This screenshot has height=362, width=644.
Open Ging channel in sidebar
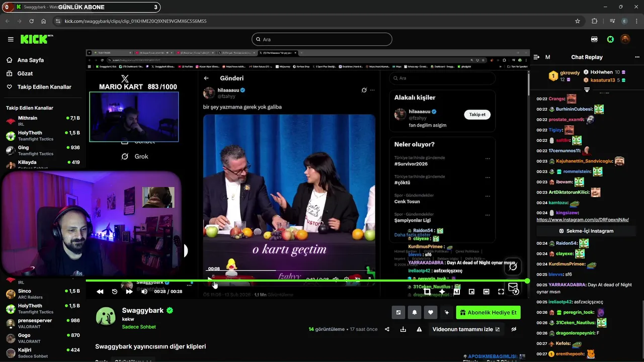point(43,150)
